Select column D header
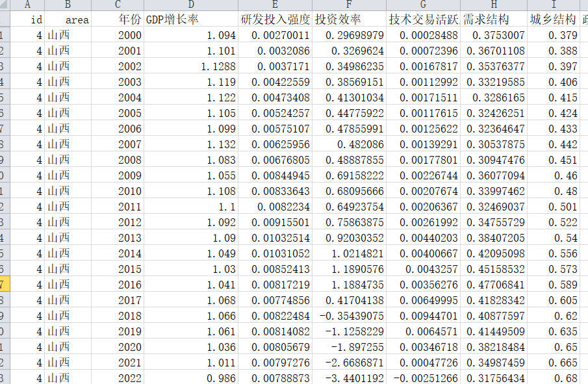Viewport: 588px width, 384px height. coord(191,5)
